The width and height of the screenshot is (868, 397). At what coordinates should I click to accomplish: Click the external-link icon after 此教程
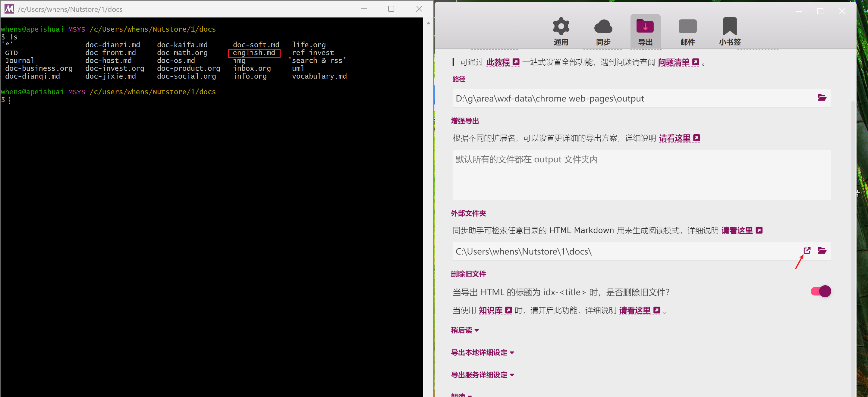point(516,62)
